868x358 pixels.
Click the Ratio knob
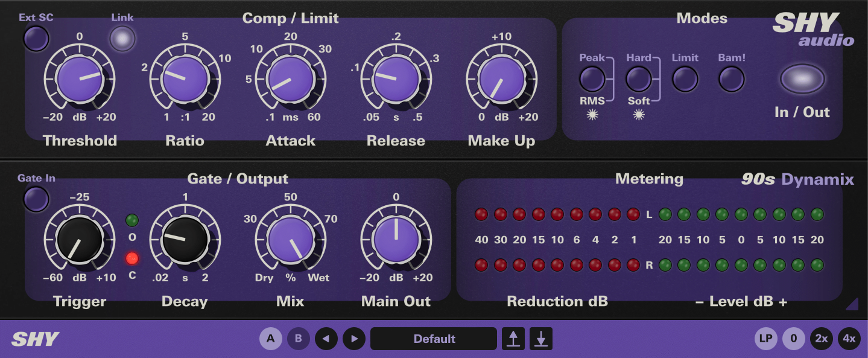185,79
